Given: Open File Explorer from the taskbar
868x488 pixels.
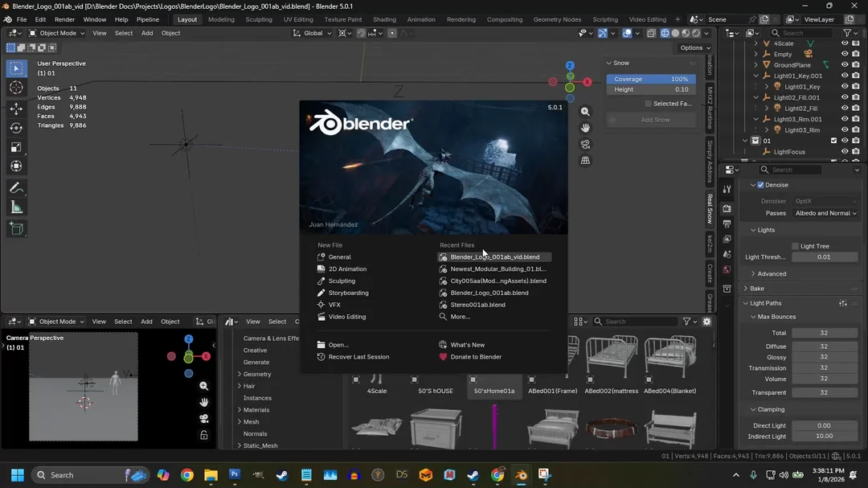Looking at the screenshot, I should tap(211, 474).
